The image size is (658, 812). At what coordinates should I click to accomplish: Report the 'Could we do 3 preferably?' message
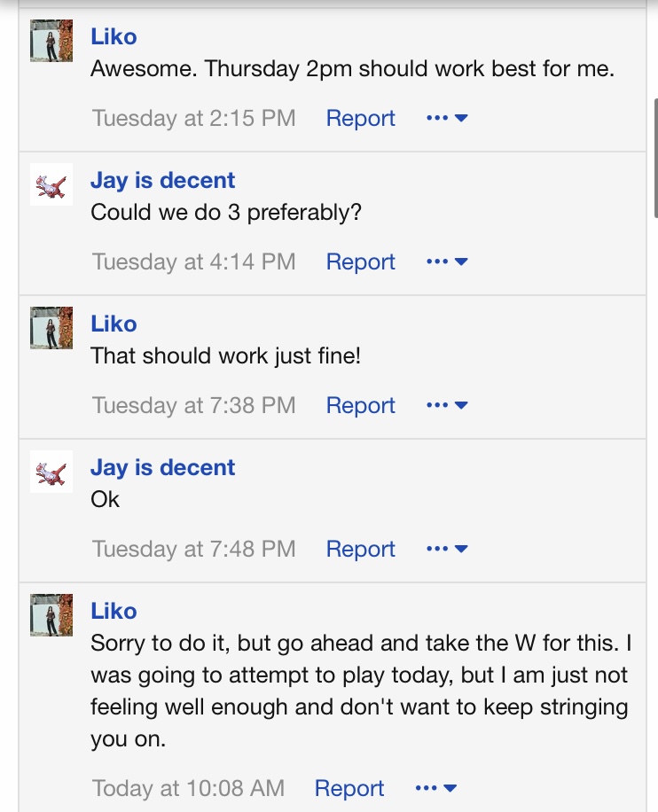coord(361,262)
